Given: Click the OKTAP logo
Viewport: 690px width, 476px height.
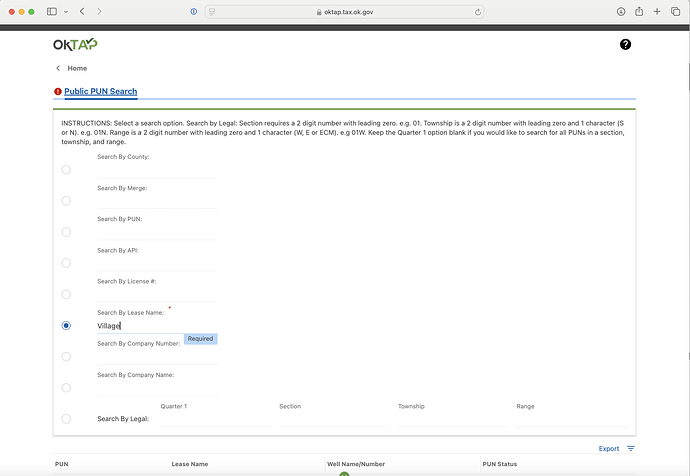Looking at the screenshot, I should [x=75, y=44].
